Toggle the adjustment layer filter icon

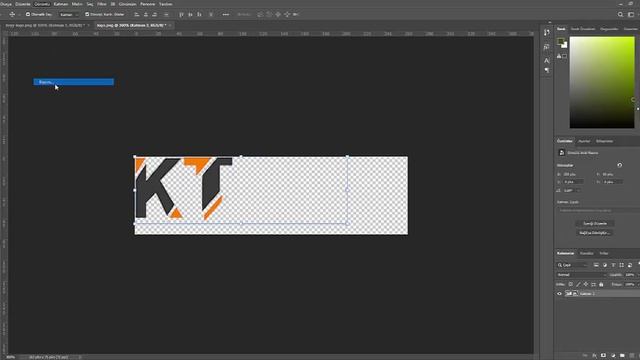click(605, 265)
